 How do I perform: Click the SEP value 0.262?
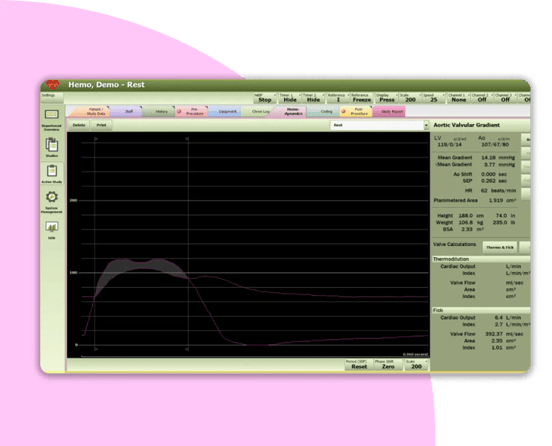click(x=488, y=181)
